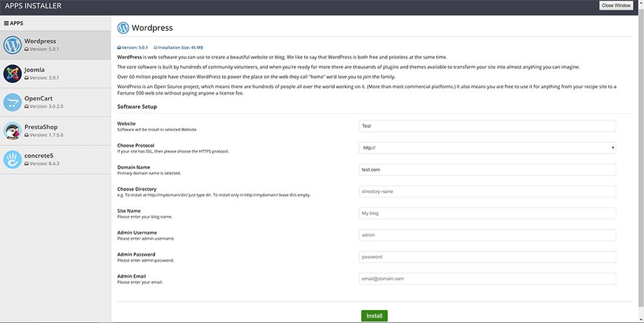
Task: Click the green Install button
Action: [374, 316]
